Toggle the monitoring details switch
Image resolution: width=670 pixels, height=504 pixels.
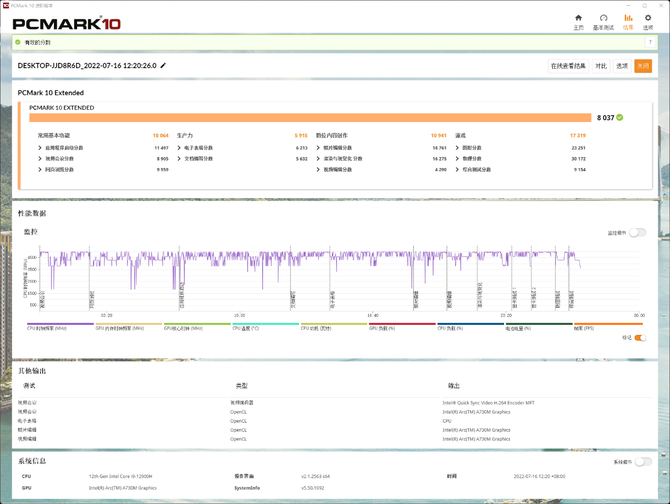[x=636, y=232]
